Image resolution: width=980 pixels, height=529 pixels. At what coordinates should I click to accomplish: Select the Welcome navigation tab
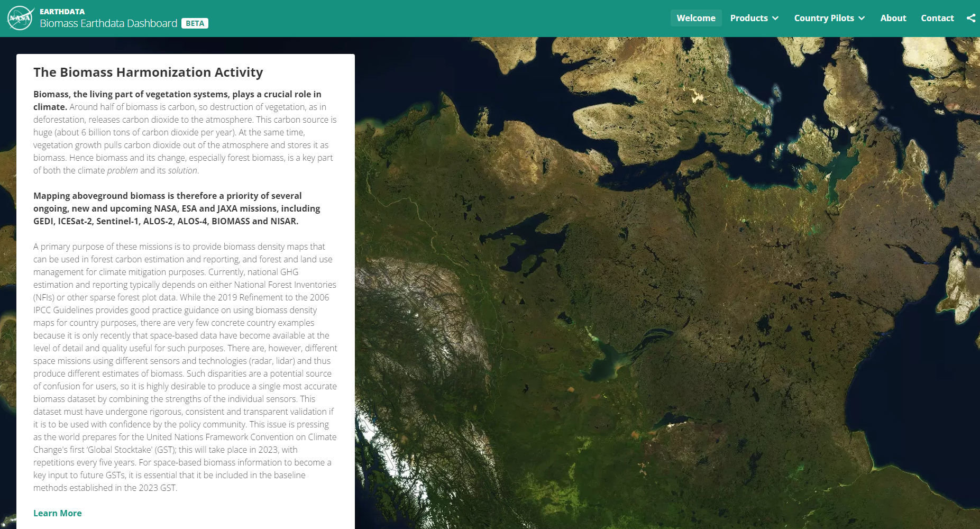[695, 18]
